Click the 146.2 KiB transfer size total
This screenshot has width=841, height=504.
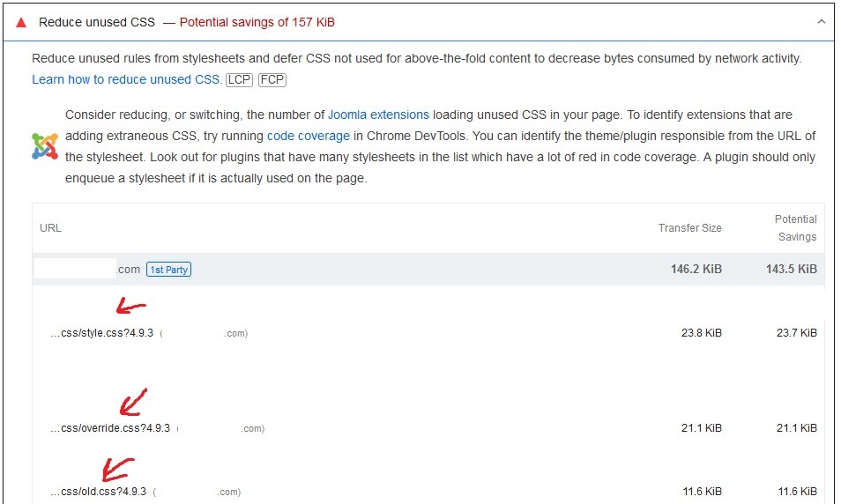coord(696,270)
